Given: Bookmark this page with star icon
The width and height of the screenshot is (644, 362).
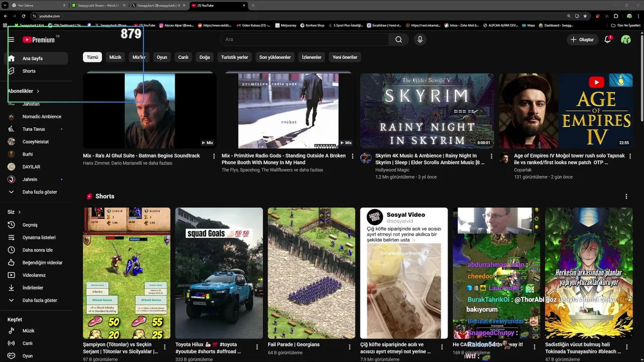Looking at the screenshot, I should tap(585, 16).
